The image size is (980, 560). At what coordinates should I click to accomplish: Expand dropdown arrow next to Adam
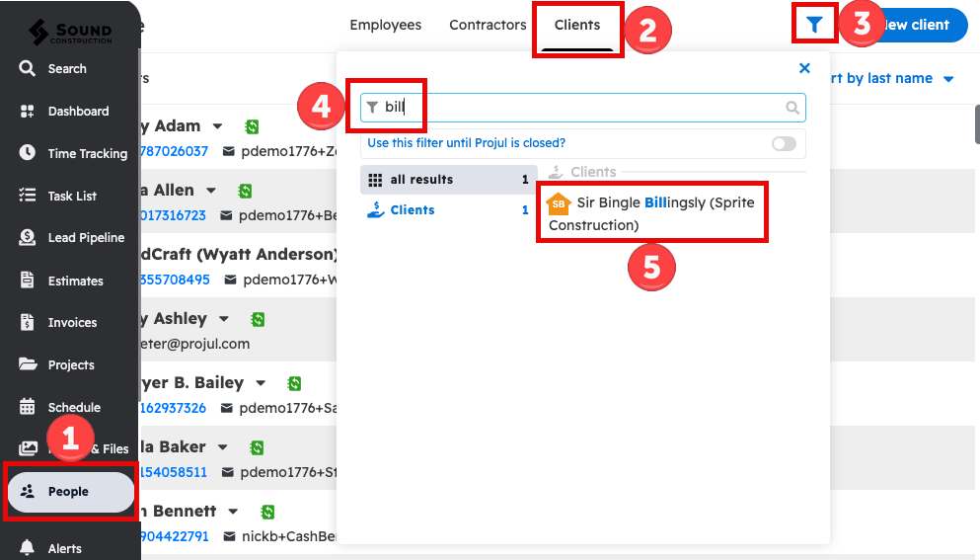pyautogui.click(x=218, y=126)
